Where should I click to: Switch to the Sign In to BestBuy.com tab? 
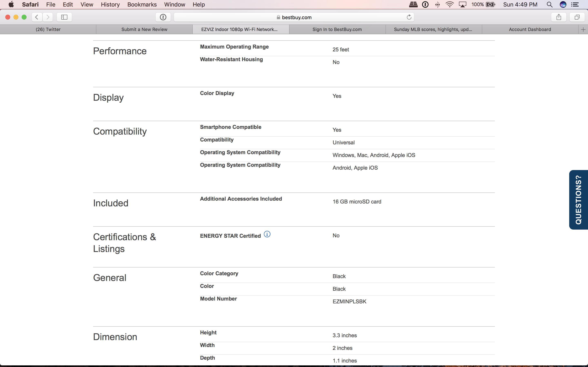[337, 29]
